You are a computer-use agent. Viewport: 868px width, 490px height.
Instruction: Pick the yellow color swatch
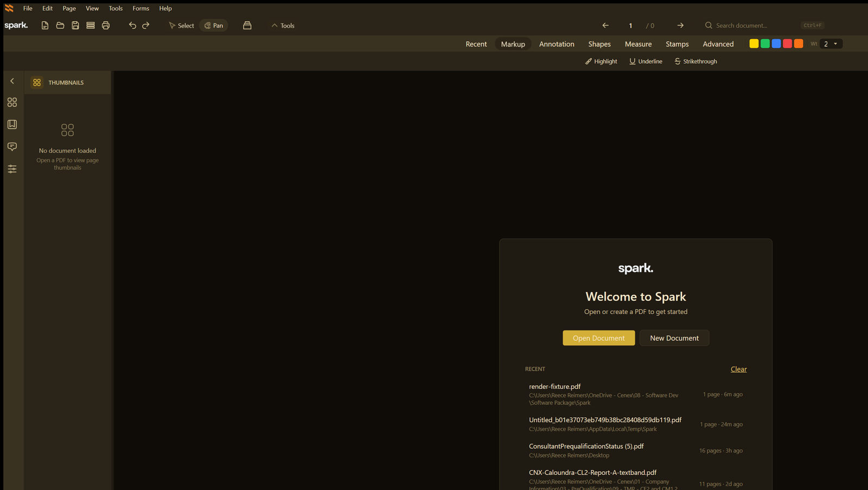[x=754, y=44]
